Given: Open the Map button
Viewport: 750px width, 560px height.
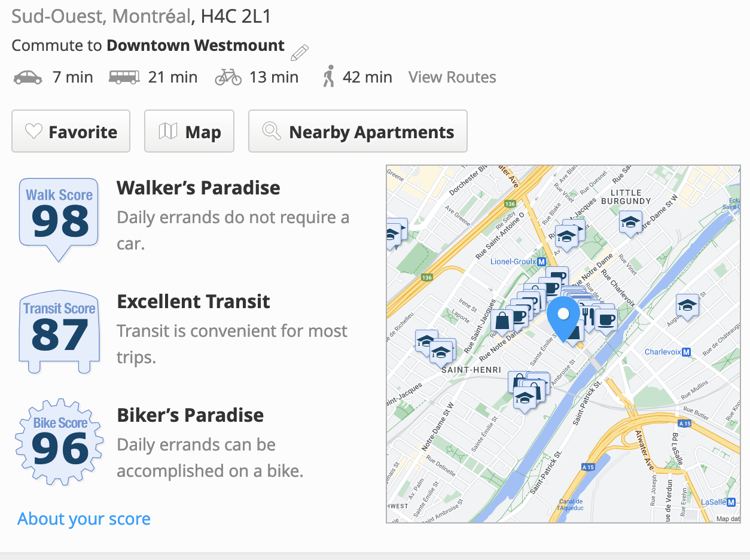Looking at the screenshot, I should tap(189, 132).
